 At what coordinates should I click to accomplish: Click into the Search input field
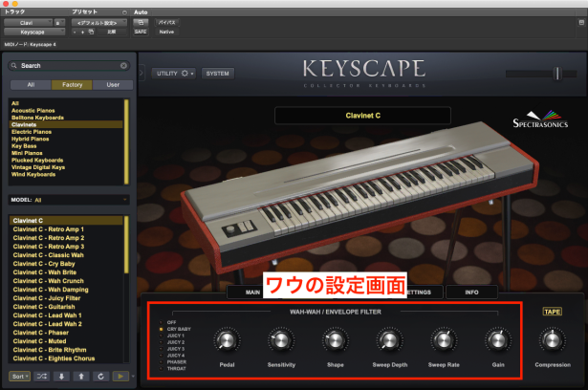point(70,66)
